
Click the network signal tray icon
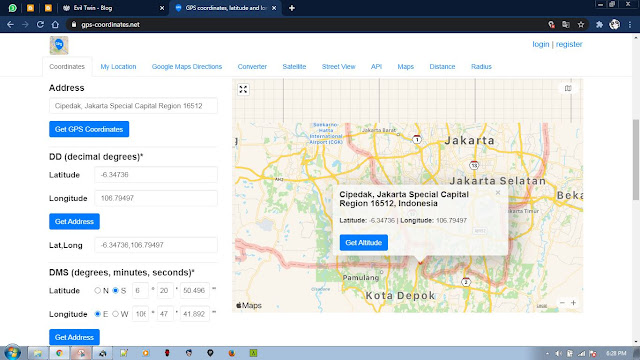pyautogui.click(x=581, y=353)
